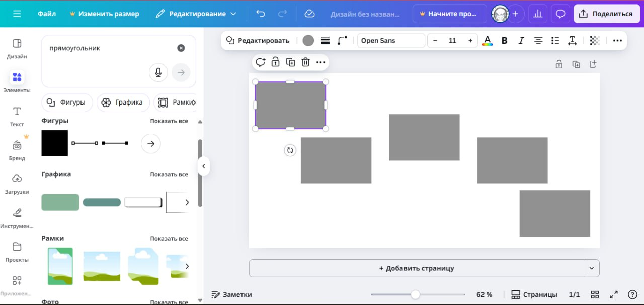Delete the selected rectangle with trash icon

tap(305, 62)
